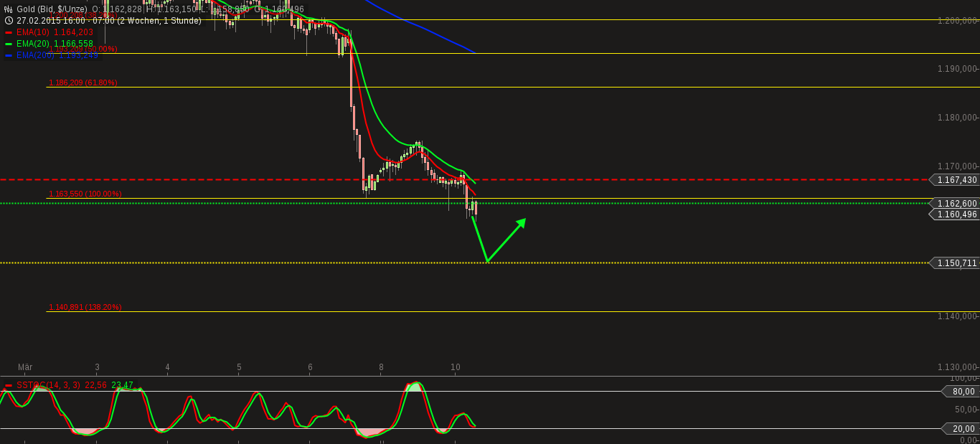
Task: Click the SSTOC(14, 3, 3) indicator label
Action: (48, 385)
